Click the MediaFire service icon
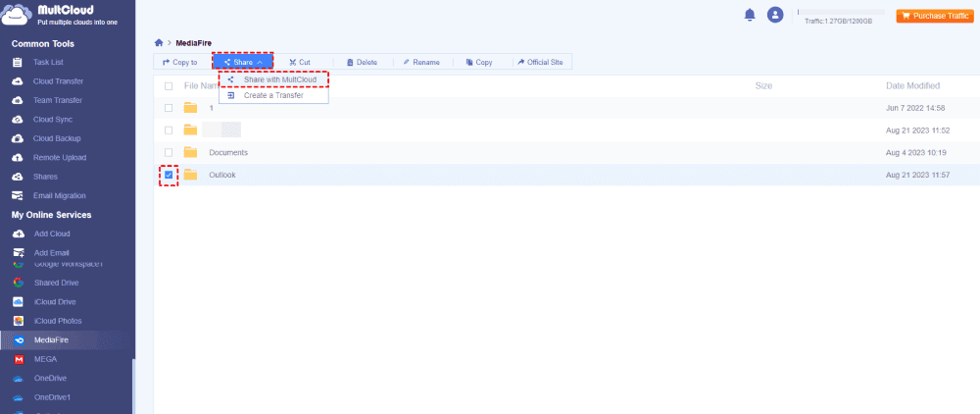Viewport: 980px width, 414px height. (x=19, y=340)
